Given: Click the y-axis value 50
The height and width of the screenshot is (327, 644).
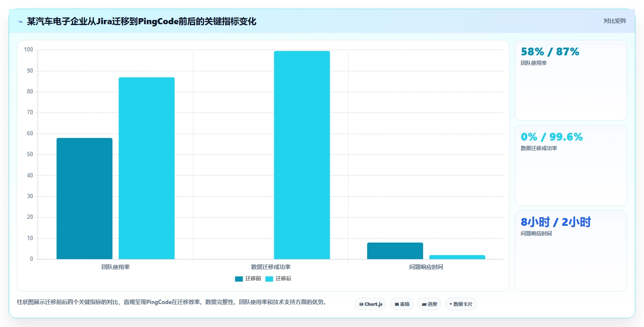Looking at the screenshot, I should (30, 154).
